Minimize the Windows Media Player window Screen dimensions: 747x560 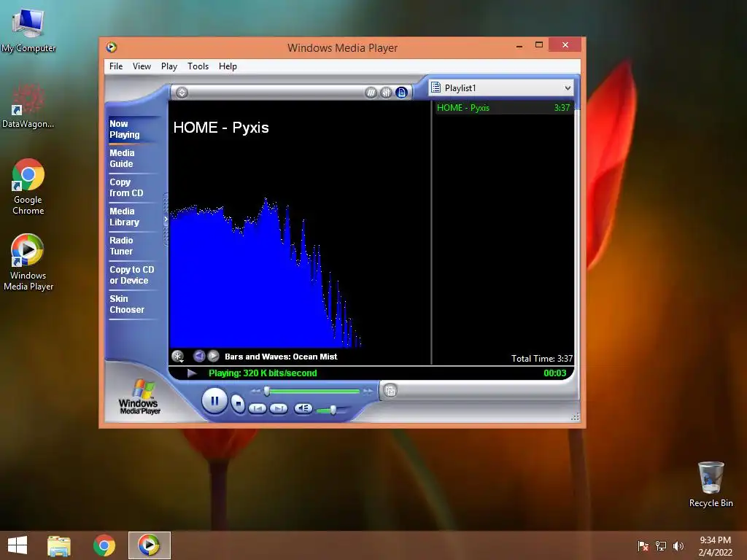(x=519, y=46)
